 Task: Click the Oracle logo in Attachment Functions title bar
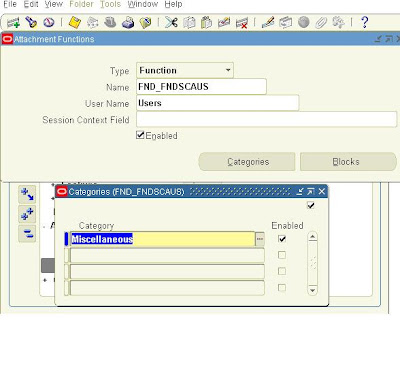click(x=8, y=39)
